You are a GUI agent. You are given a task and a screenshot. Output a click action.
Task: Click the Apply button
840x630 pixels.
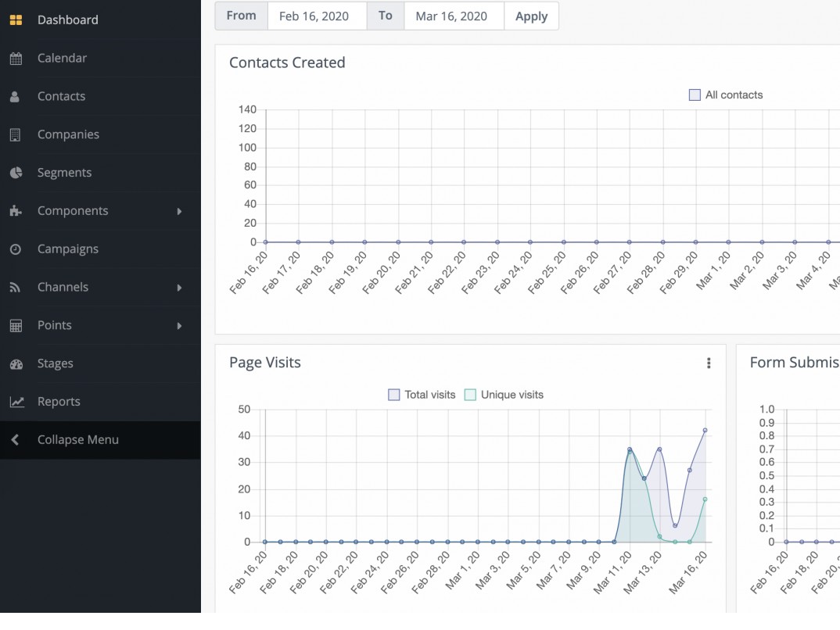[532, 16]
